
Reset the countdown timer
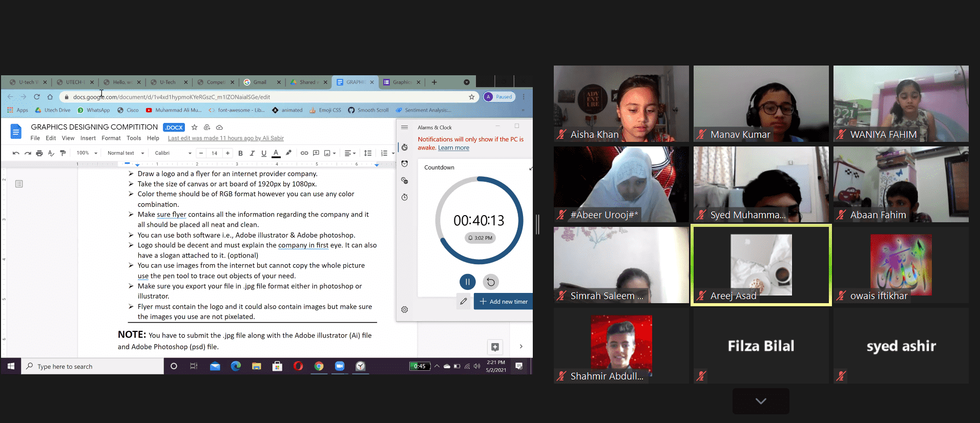491,282
